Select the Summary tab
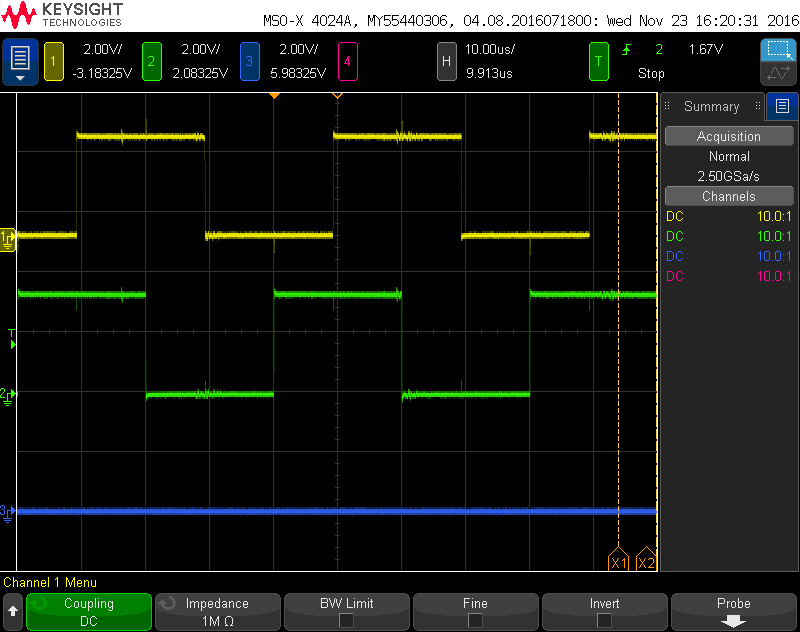800x632 pixels. pos(712,106)
